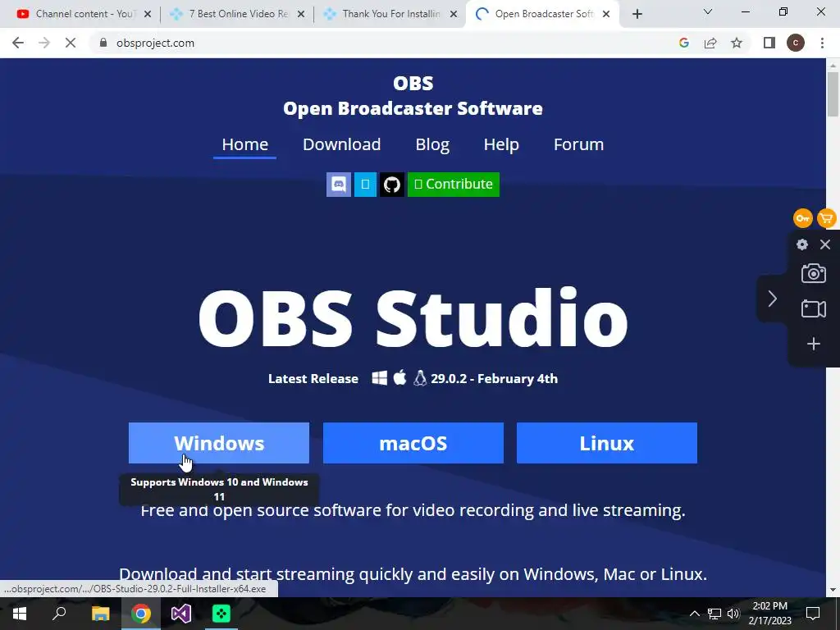The height and width of the screenshot is (630, 840).
Task: Switch to the Channel content YouTube tab
Action: (80, 14)
